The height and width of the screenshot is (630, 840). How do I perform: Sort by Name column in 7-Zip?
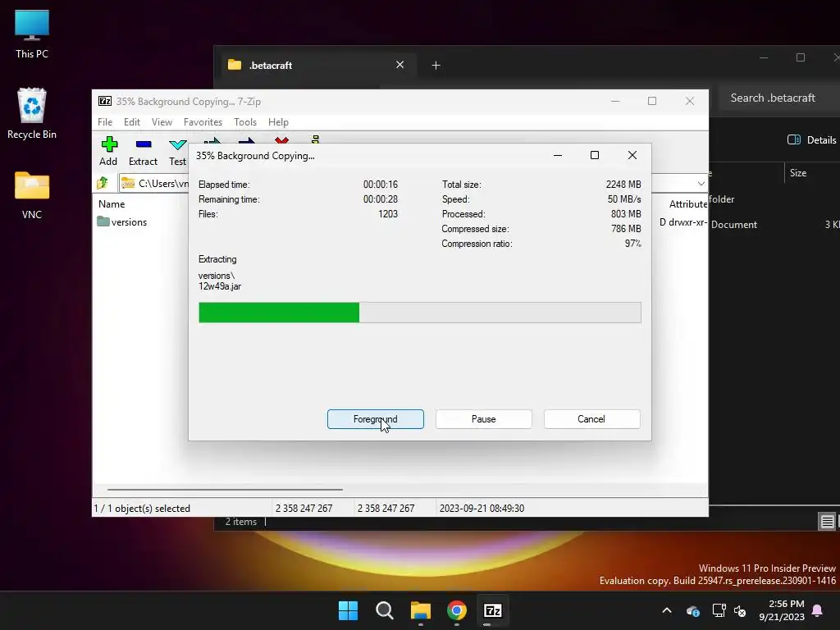click(x=112, y=204)
